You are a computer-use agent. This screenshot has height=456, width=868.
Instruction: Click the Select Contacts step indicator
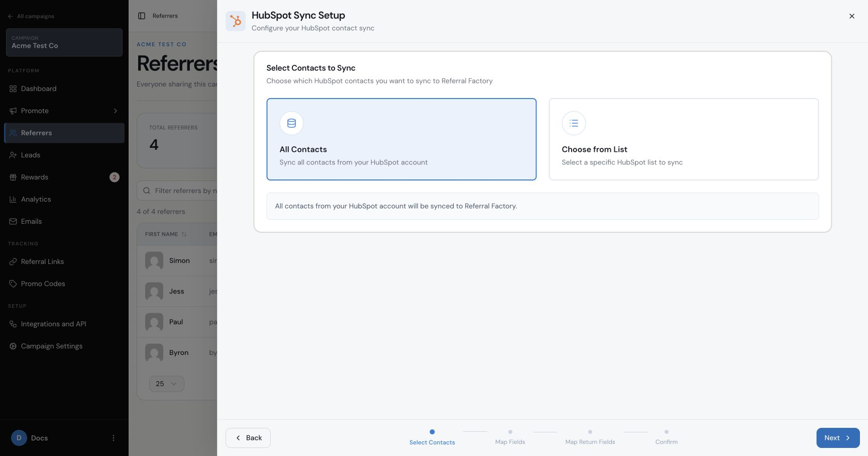[x=432, y=437]
